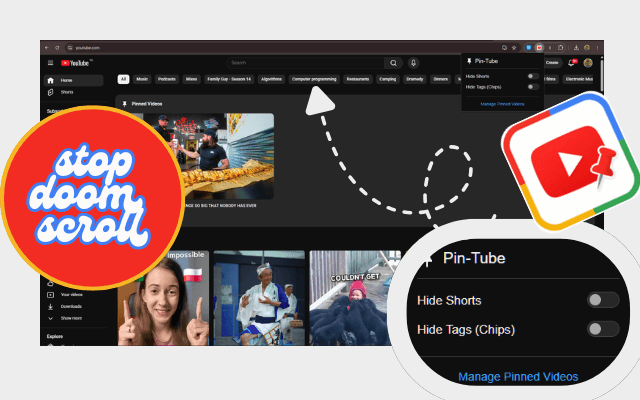Select the Algorithms chip
Viewport: 640px width, 400px height.
(271, 79)
